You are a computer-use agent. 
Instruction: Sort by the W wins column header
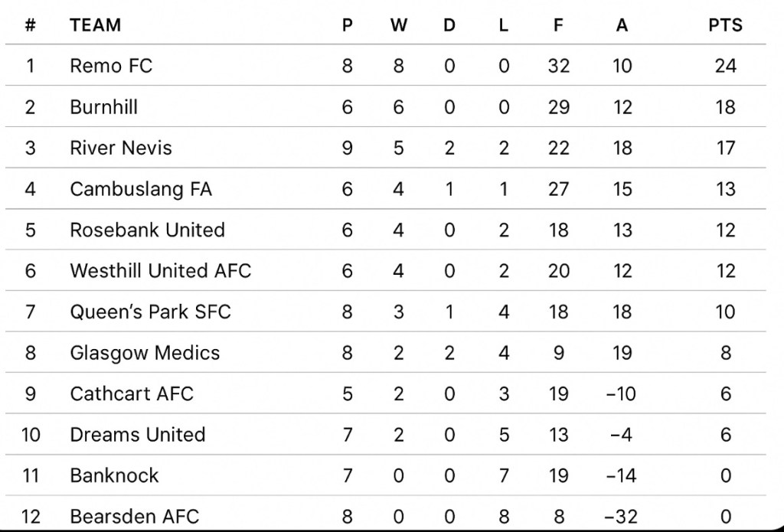tap(399, 25)
